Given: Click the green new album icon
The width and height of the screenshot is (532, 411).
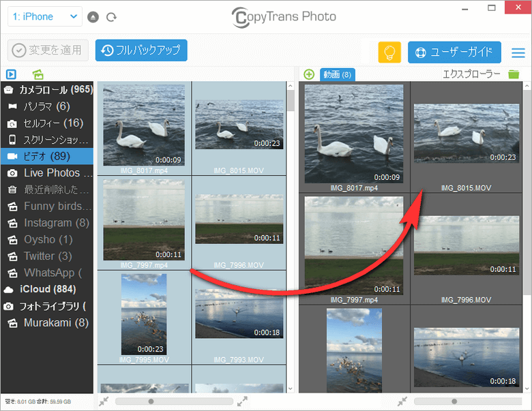Looking at the screenshot, I should pos(38,74).
